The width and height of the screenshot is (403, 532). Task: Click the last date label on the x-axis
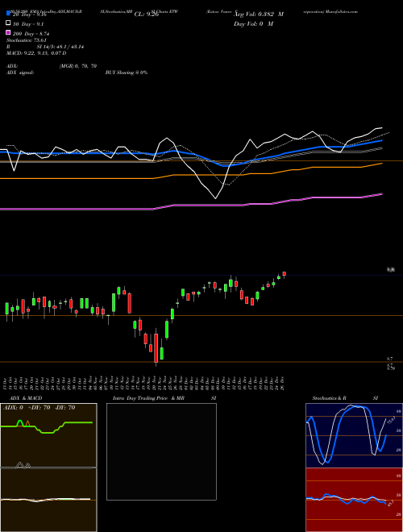(282, 384)
